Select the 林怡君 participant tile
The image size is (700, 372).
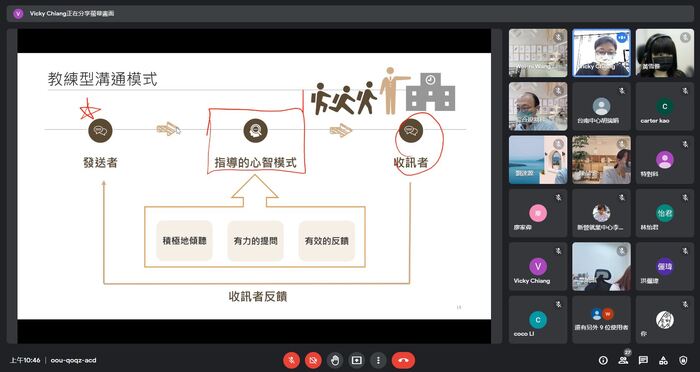click(x=665, y=213)
